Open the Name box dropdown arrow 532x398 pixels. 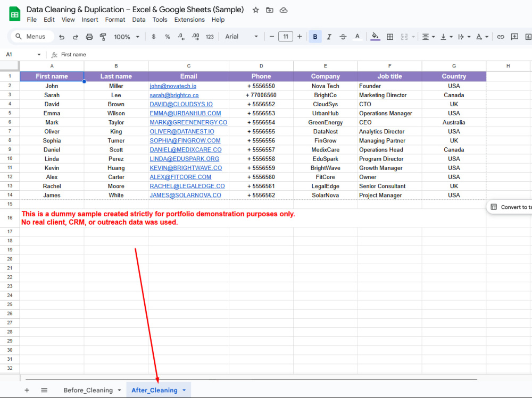coord(39,55)
